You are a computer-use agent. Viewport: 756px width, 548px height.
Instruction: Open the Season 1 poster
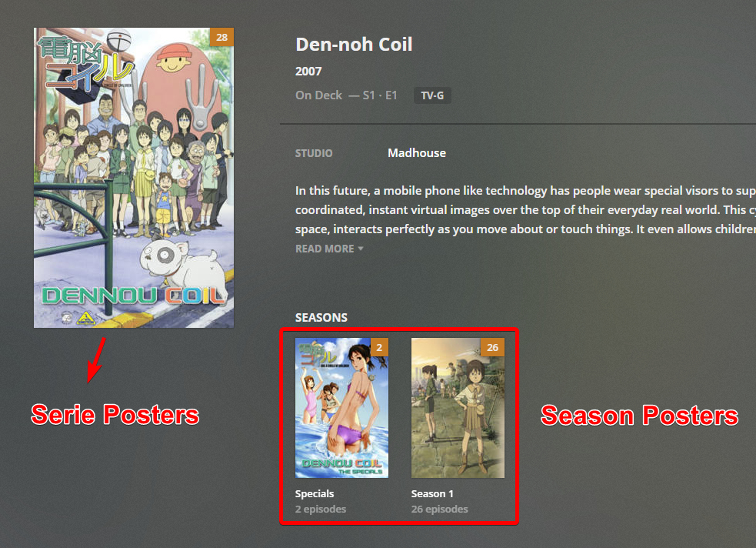coord(458,408)
